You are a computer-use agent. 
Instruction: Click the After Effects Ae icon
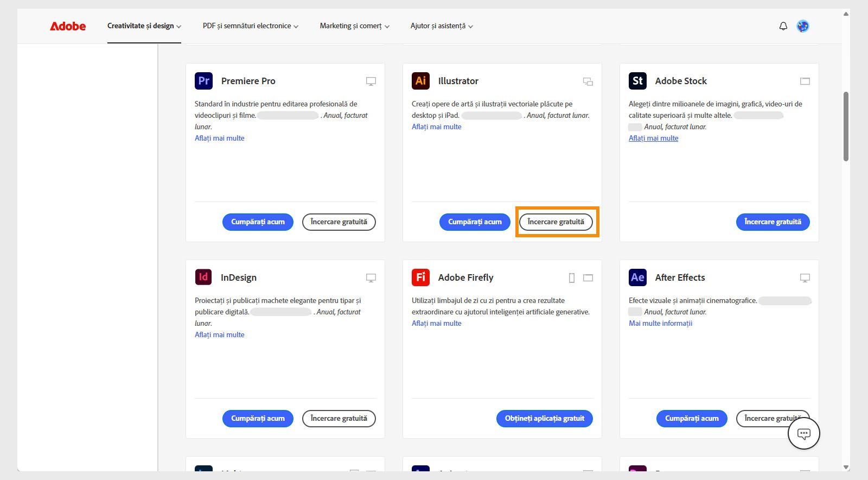[637, 277]
